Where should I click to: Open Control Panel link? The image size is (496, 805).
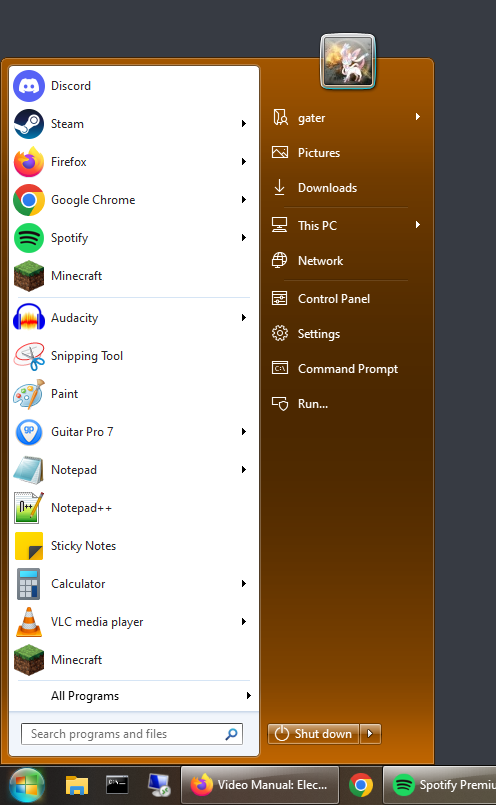pos(334,298)
